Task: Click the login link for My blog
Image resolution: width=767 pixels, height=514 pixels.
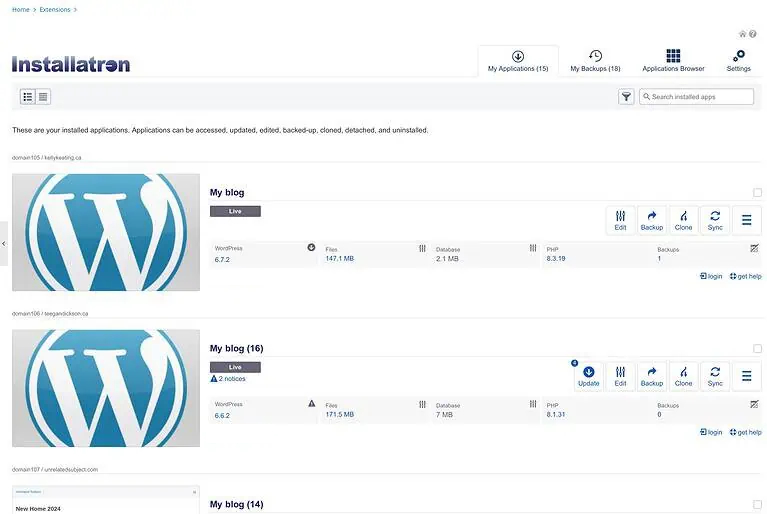Action: coord(711,276)
